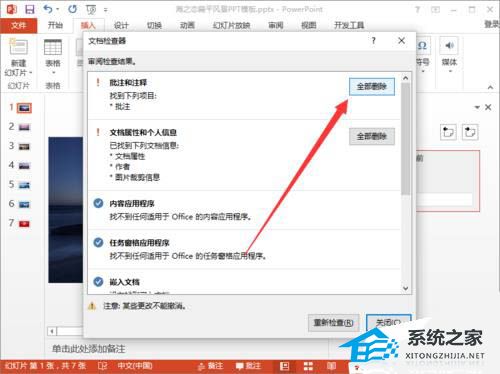The width and height of the screenshot is (500, 374).
Task: Select slide 1 thumbnail
Action: pyautogui.click(x=24, y=108)
